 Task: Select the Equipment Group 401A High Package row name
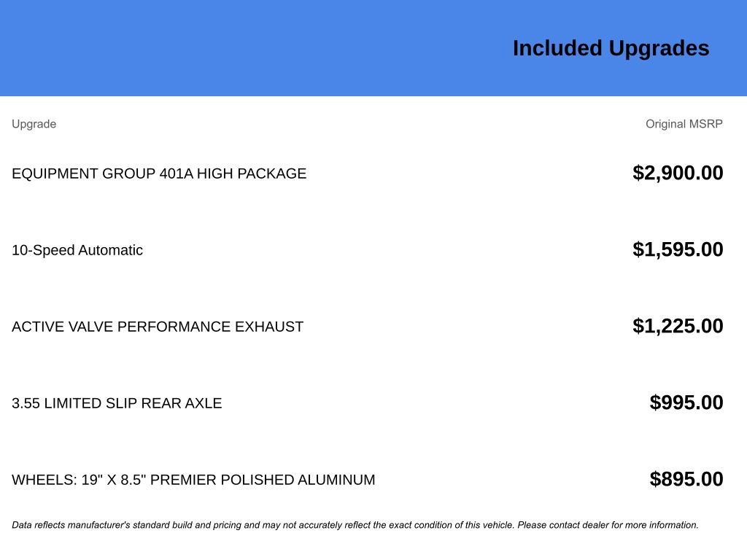click(159, 174)
